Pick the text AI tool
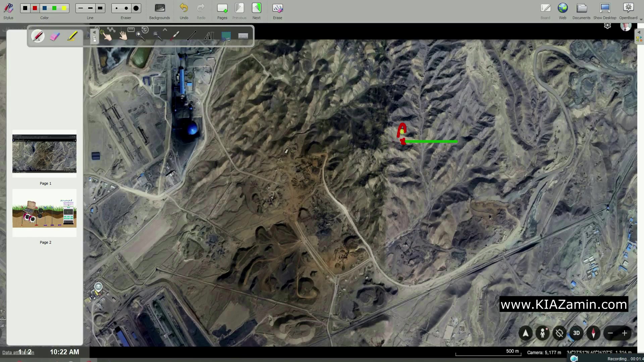Image resolution: width=644 pixels, height=362 pixels. [209, 36]
